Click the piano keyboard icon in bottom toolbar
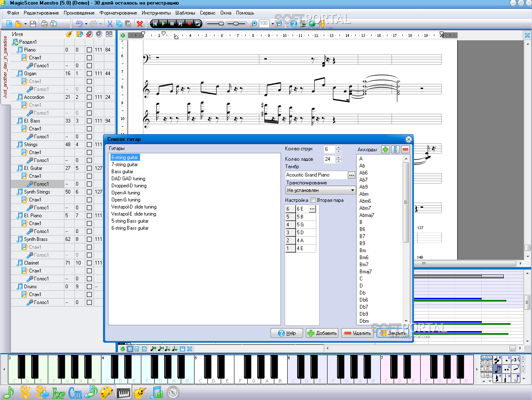 point(123,392)
